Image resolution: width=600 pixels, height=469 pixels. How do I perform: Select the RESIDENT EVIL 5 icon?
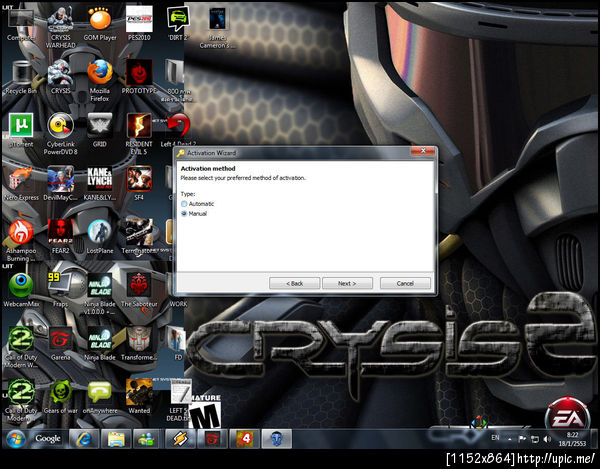point(139,134)
